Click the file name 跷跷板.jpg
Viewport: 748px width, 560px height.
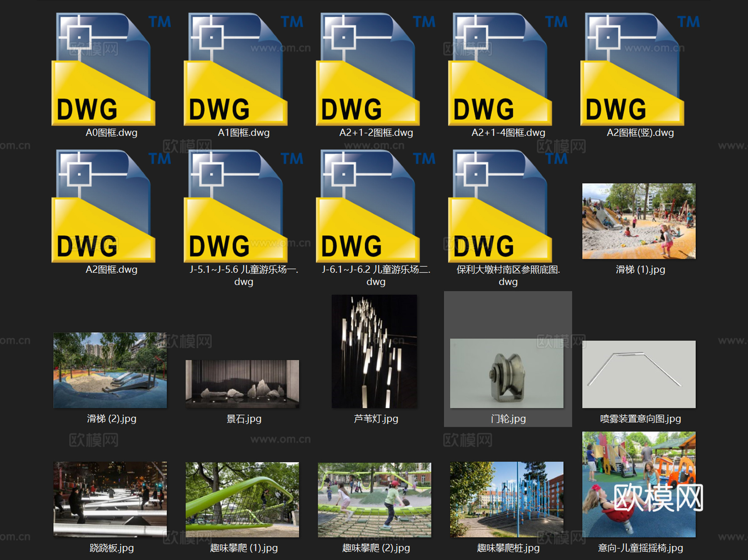point(111,548)
